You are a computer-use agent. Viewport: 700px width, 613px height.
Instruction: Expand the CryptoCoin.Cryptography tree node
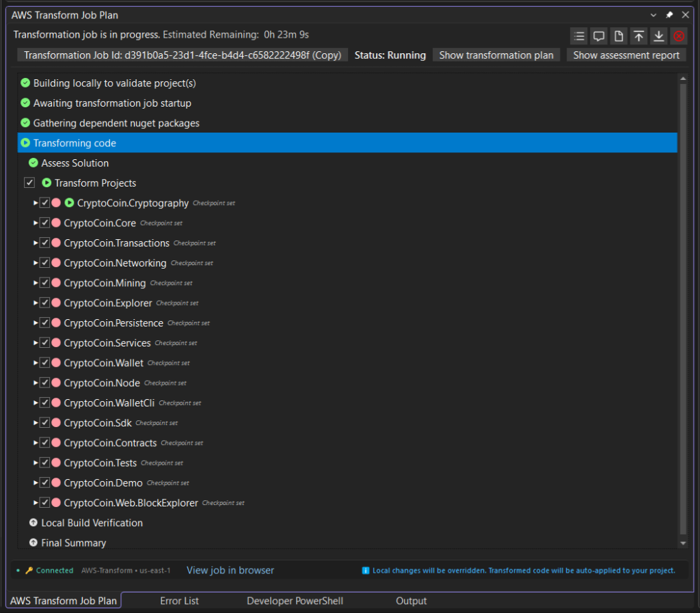point(36,202)
